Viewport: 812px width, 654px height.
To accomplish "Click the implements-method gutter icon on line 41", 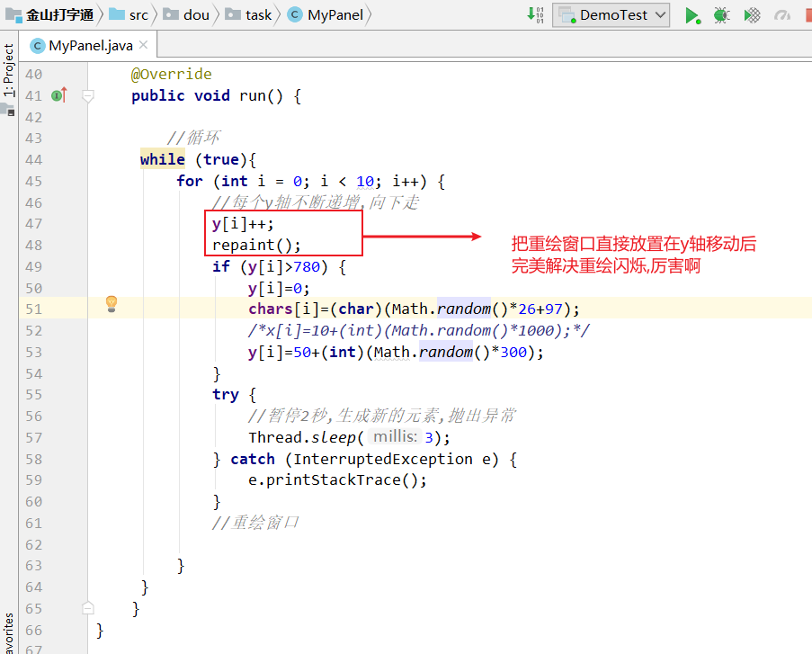I will pos(59,95).
